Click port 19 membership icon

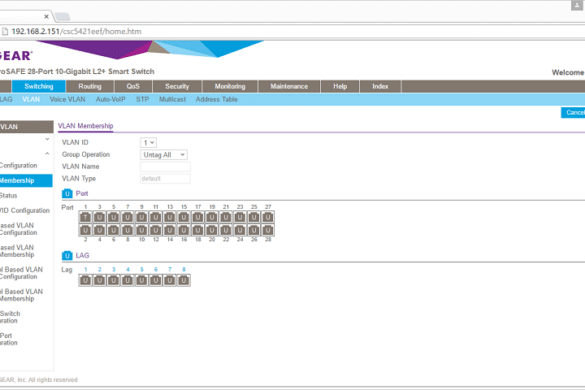point(212,217)
